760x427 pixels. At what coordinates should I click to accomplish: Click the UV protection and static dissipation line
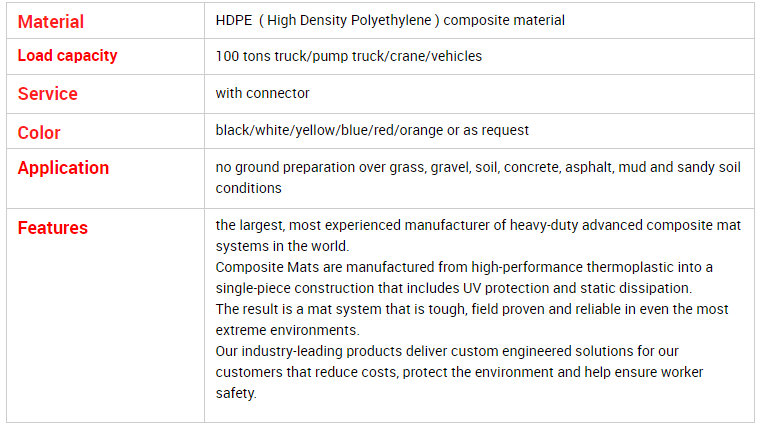coord(454,288)
